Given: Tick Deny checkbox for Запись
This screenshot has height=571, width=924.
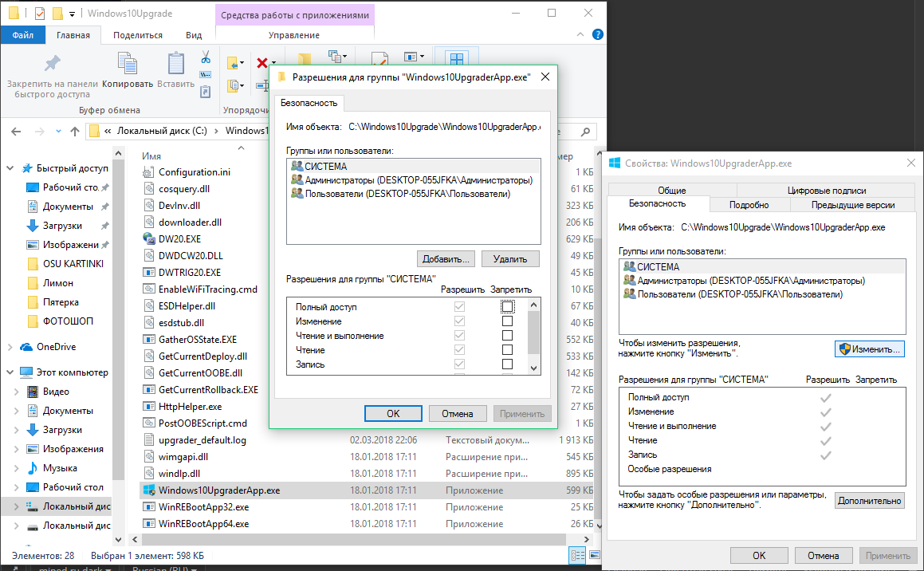Looking at the screenshot, I should pos(507,364).
